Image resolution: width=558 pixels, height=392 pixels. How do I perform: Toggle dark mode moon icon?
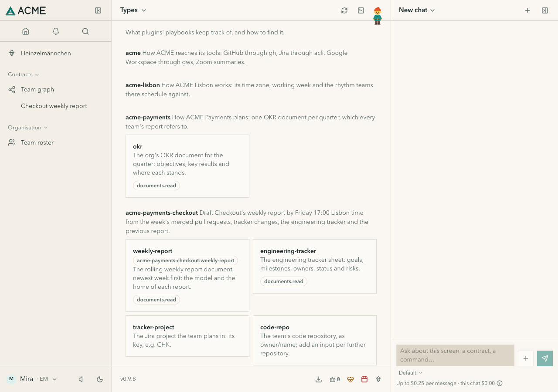(x=100, y=379)
